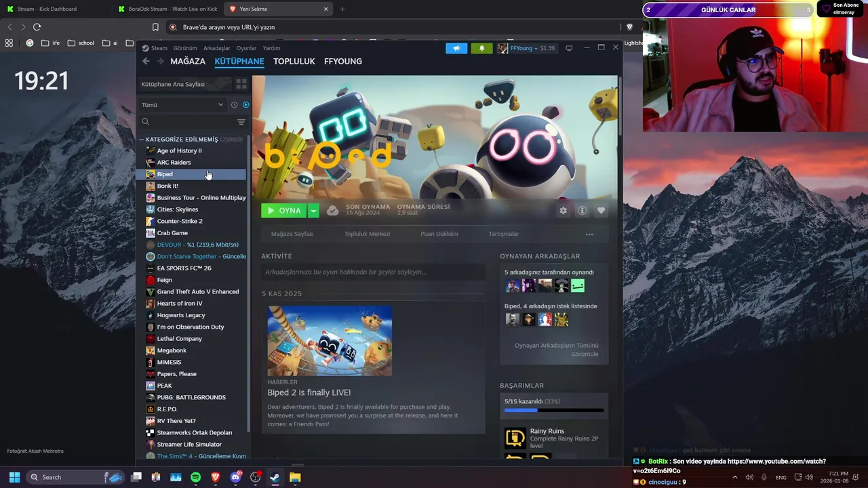Open Steam announcements megaphone icon
This screenshot has width=868, height=488.
click(456, 48)
